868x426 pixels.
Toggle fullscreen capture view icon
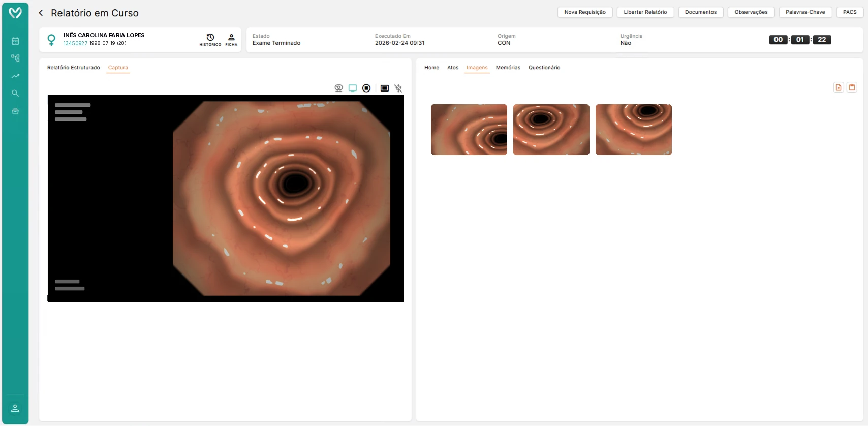(x=385, y=88)
